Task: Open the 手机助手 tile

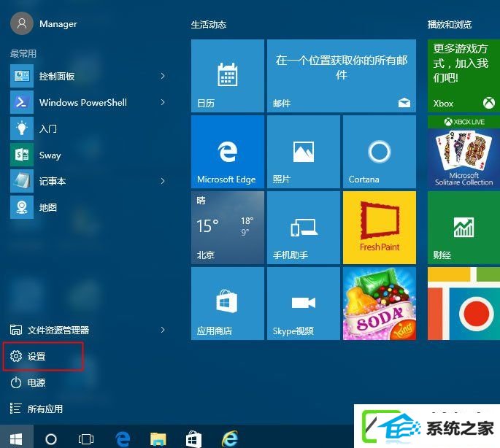Action: click(x=304, y=228)
